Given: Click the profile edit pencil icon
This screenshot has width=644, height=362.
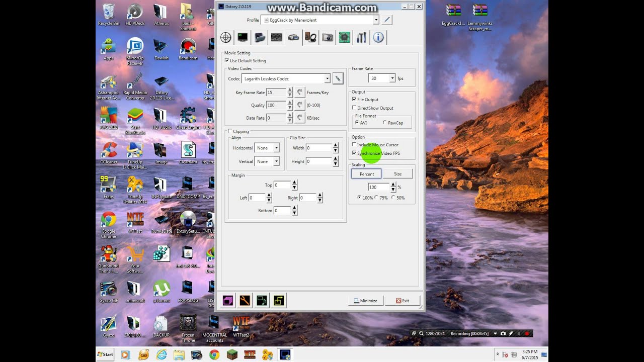Looking at the screenshot, I should [387, 20].
